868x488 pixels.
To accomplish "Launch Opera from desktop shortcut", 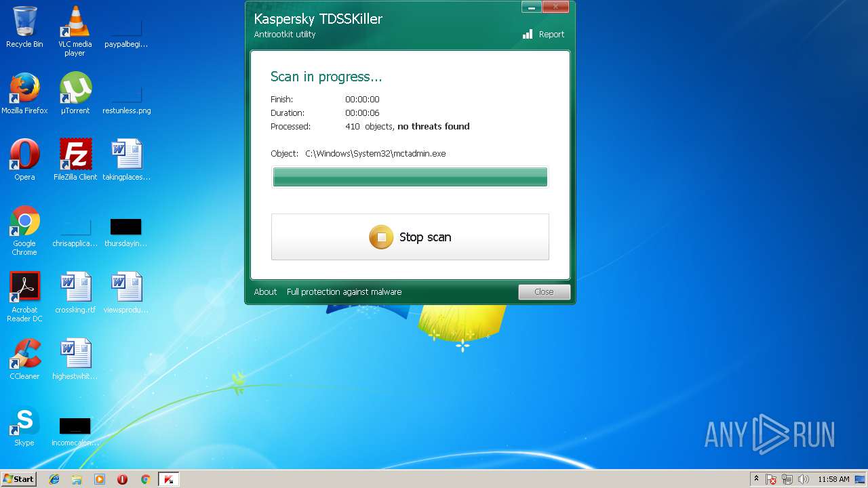I will (x=24, y=160).
